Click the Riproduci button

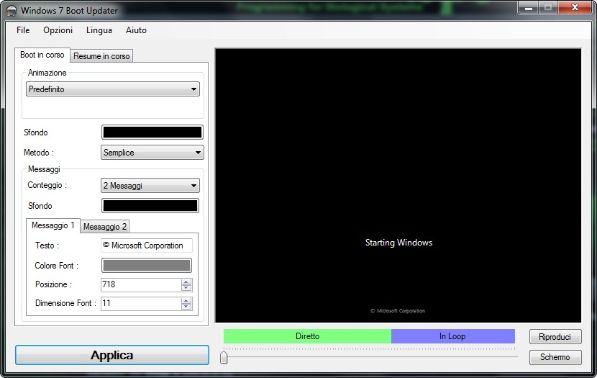point(555,337)
